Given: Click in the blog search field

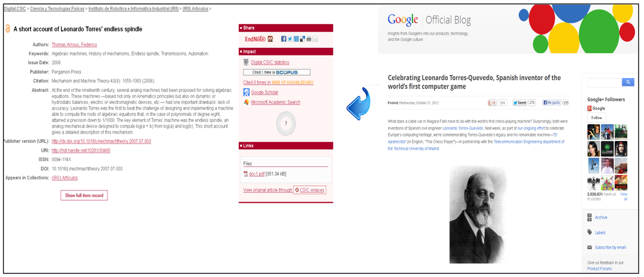Looking at the screenshot, I should [604, 82].
